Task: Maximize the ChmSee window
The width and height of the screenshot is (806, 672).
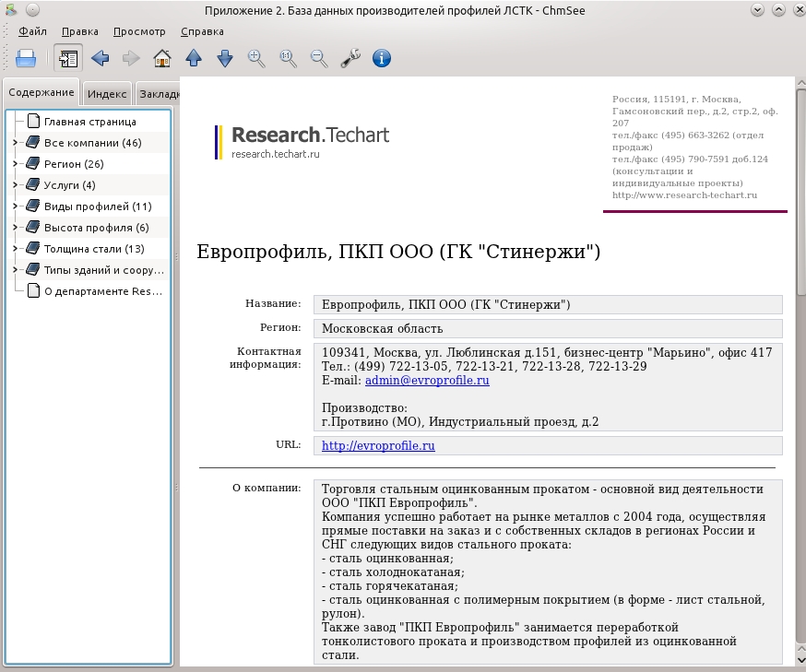Action: coord(778,9)
